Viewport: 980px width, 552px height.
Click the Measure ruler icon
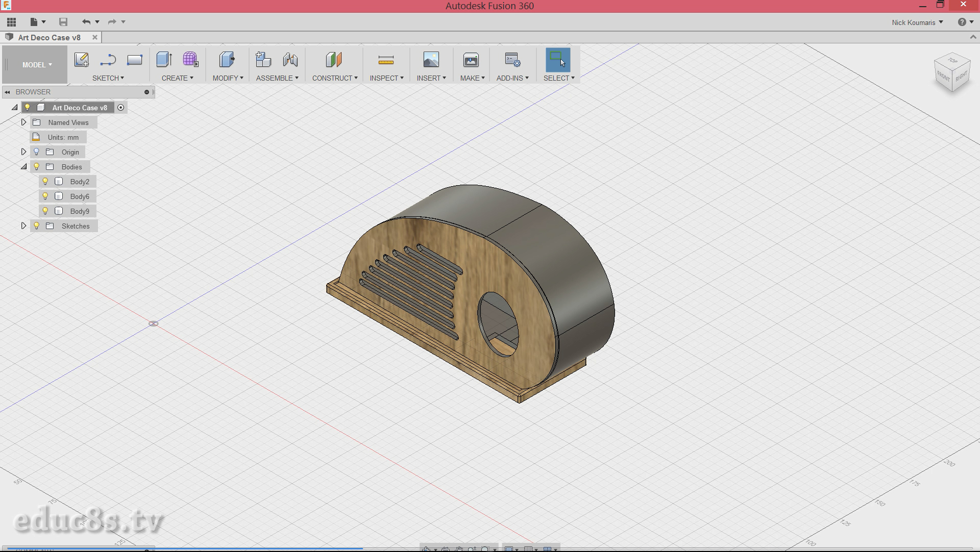pos(386,60)
